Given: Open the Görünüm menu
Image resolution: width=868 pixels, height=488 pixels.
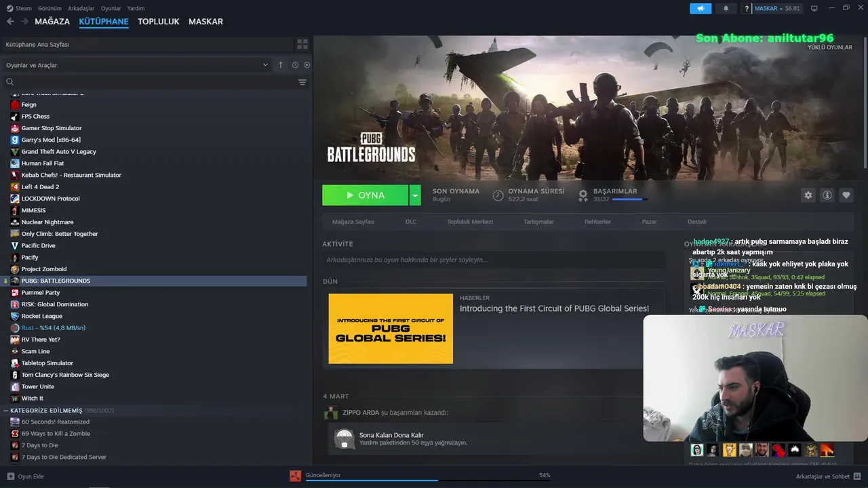Looking at the screenshot, I should click(50, 8).
